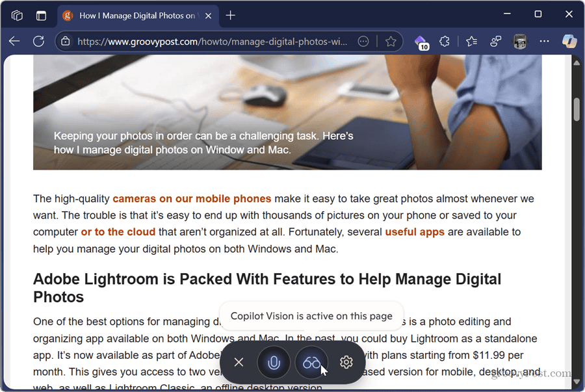Viewport: 585px width, 392px height.
Task: Open the Extensions puzzle icon
Action: point(445,41)
